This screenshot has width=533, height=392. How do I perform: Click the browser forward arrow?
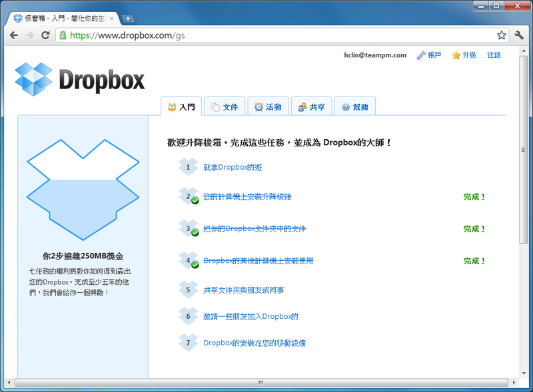tap(29, 35)
